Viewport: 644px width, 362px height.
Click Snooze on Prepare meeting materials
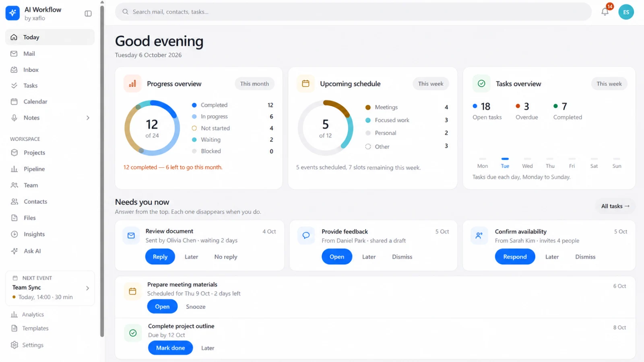(x=196, y=306)
